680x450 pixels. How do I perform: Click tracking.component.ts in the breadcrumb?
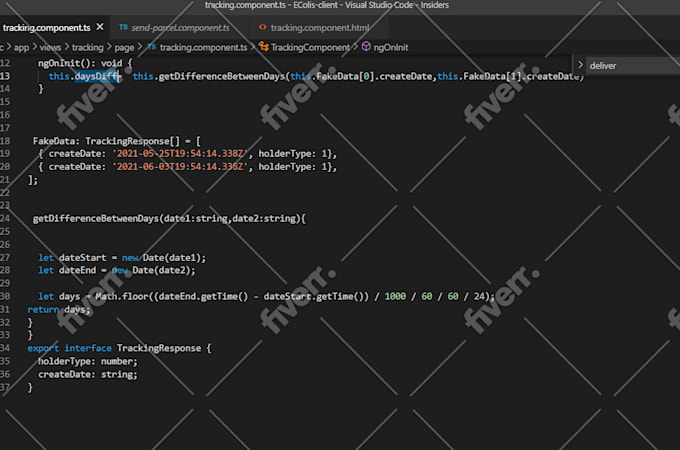tap(203, 47)
